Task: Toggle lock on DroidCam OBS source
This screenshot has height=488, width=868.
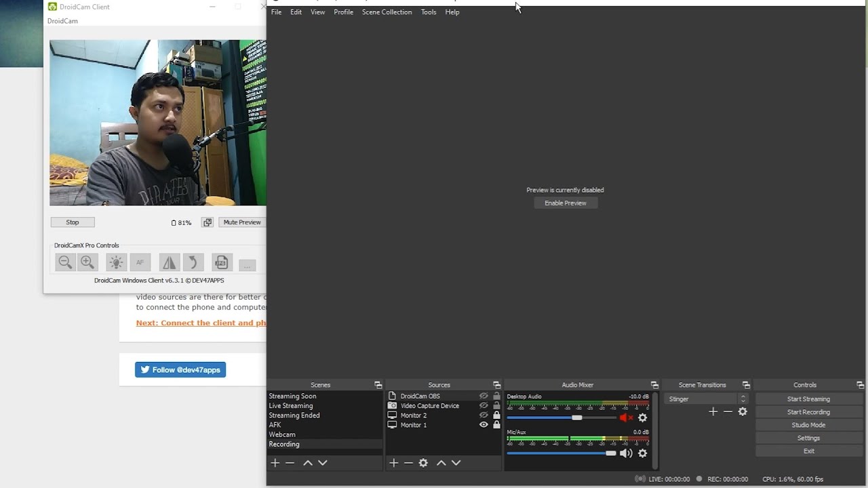Action: point(496,396)
